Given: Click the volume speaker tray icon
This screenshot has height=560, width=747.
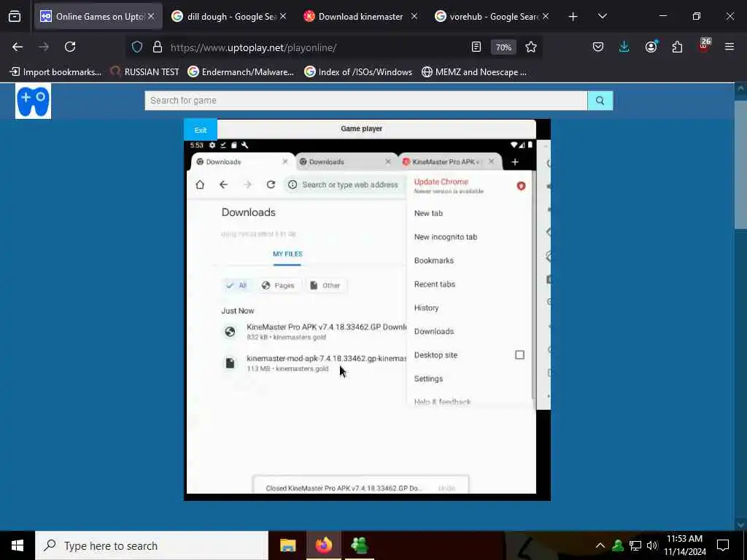Looking at the screenshot, I should coord(652,545).
